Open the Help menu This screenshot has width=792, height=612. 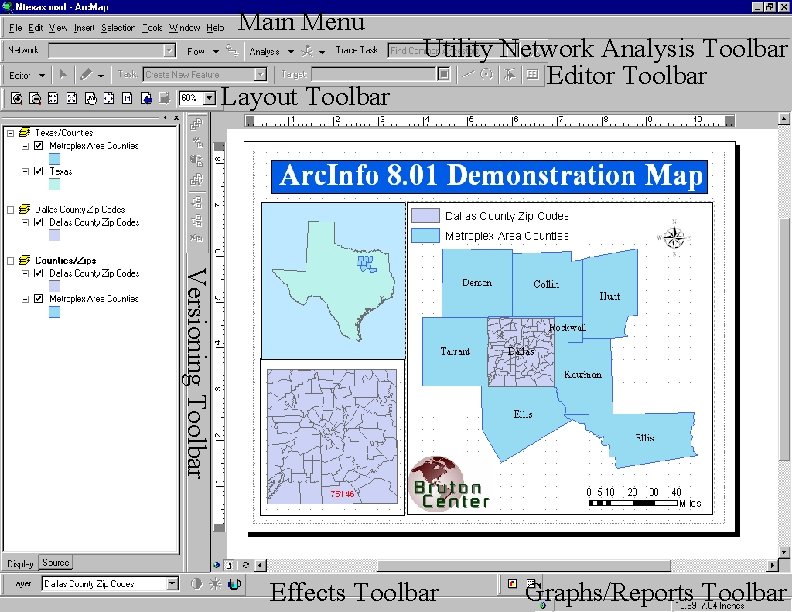click(215, 28)
